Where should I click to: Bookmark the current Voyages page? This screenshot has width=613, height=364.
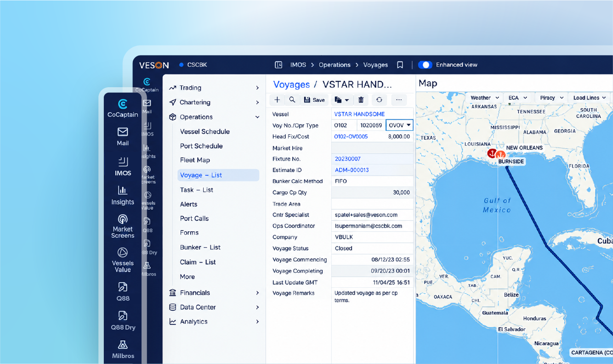click(x=400, y=65)
